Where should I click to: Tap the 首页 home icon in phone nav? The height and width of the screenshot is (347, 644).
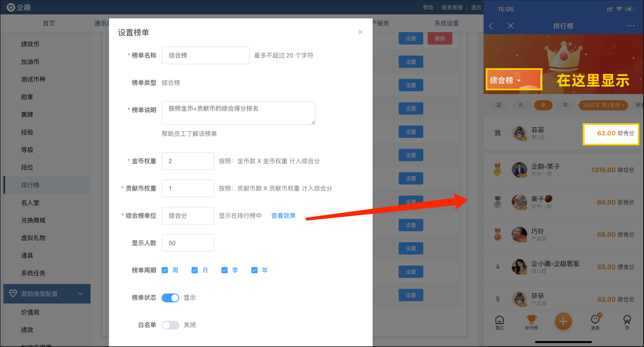click(499, 322)
